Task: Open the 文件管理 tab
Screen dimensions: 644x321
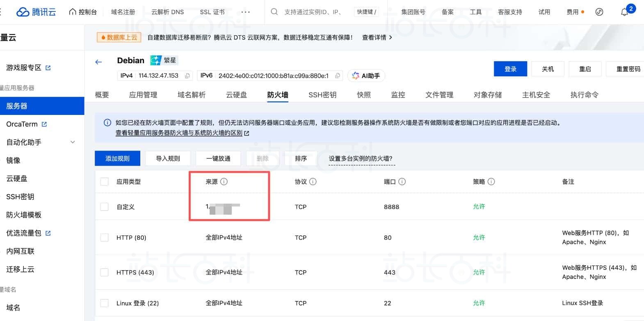Action: tap(439, 95)
